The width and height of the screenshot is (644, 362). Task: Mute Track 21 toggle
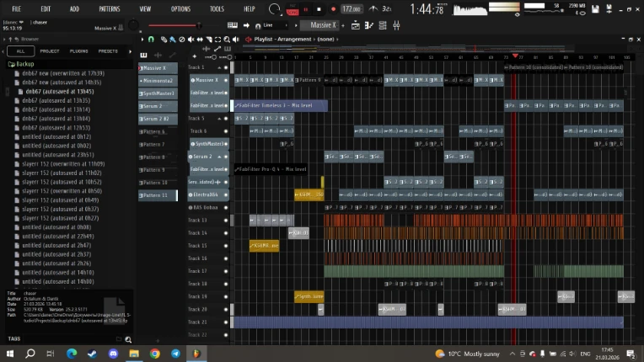tap(225, 322)
